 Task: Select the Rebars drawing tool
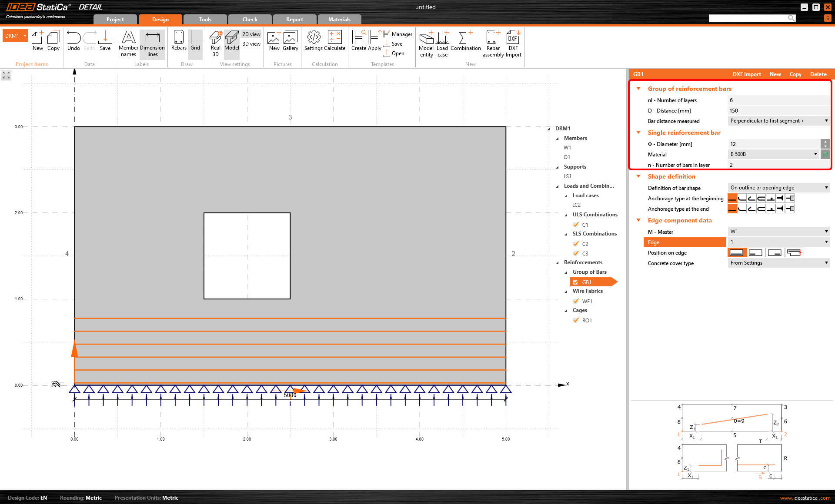pos(178,41)
